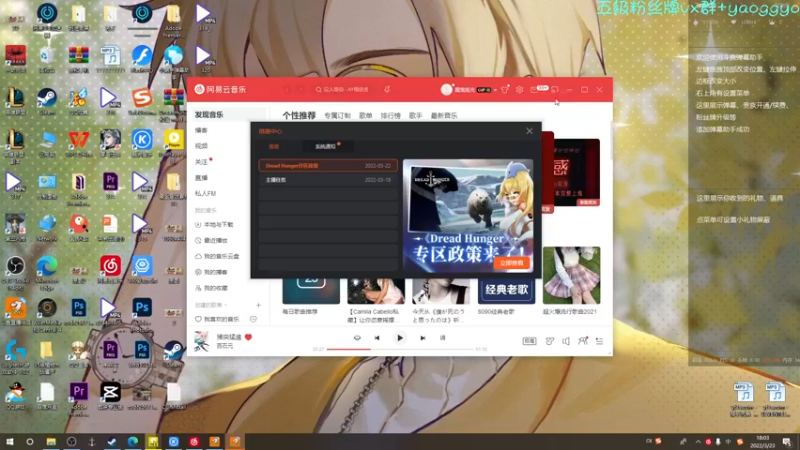Open the message row dated 2022-03-18
The image size is (800, 450).
point(328,180)
